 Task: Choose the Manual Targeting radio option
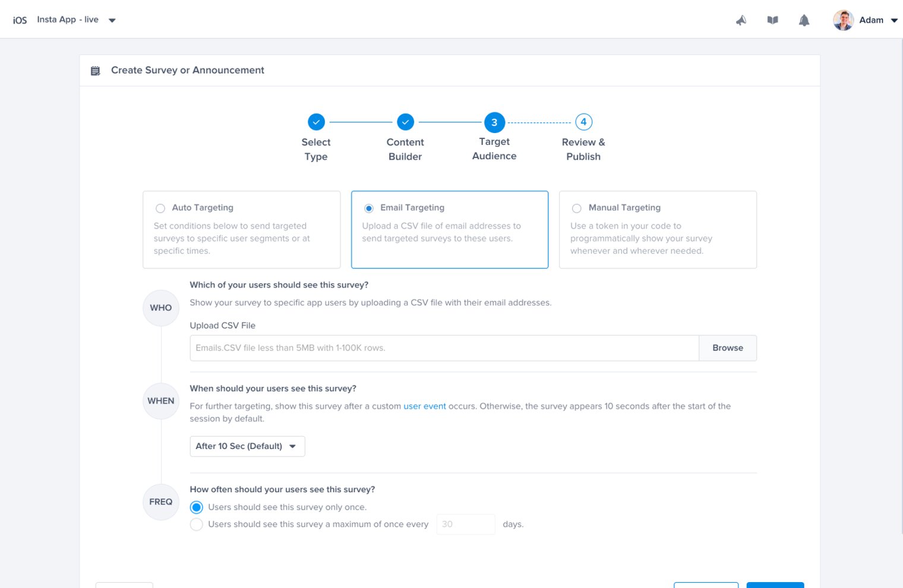pyautogui.click(x=576, y=208)
